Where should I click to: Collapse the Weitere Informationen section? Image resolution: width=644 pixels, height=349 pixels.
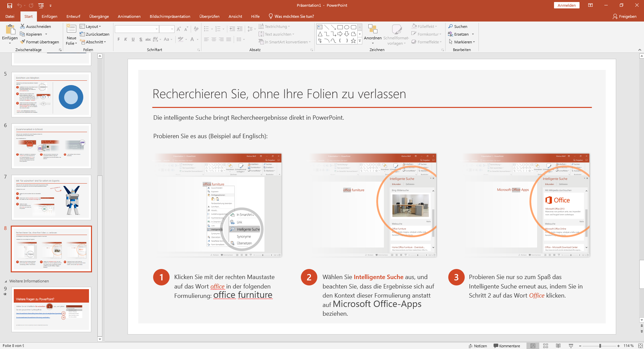tap(6, 281)
